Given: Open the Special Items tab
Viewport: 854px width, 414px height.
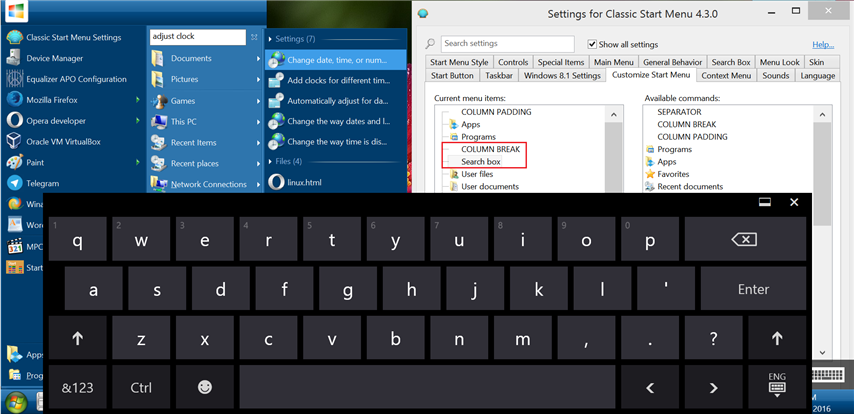Looking at the screenshot, I should (561, 62).
